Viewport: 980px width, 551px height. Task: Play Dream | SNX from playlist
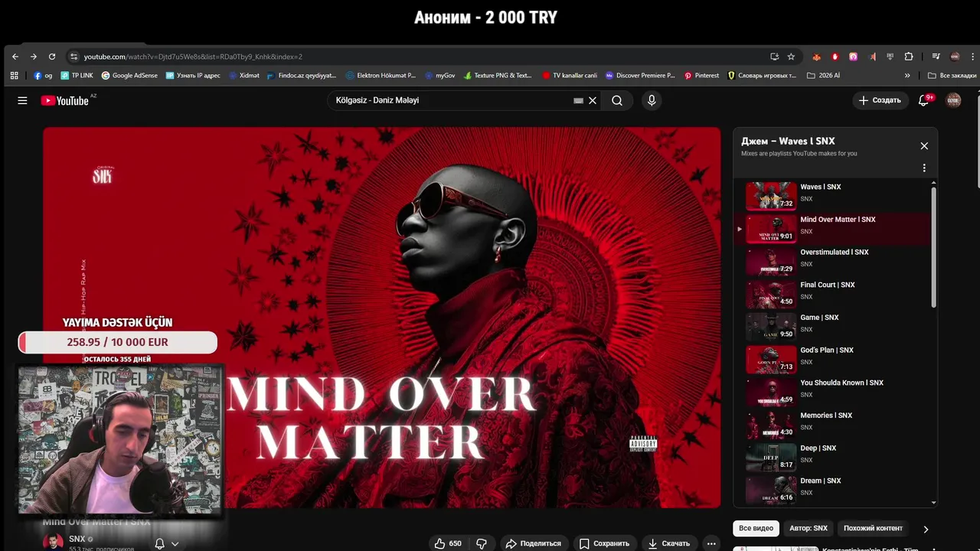(834, 490)
